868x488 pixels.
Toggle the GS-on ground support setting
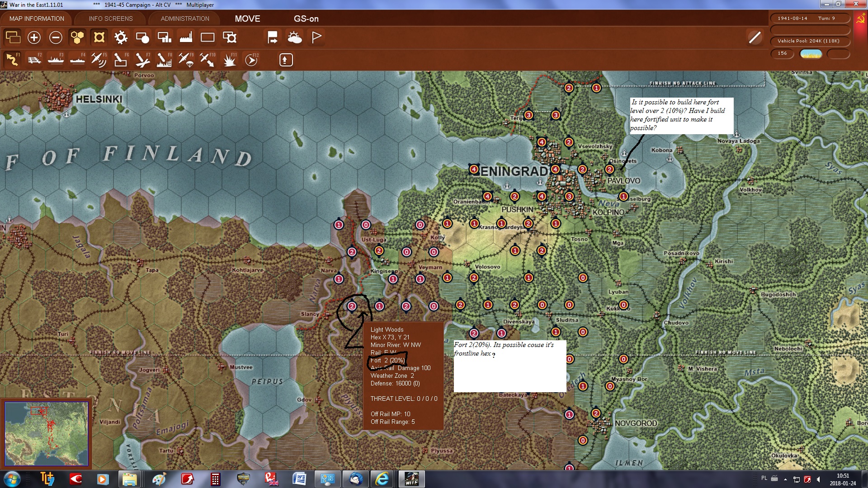[306, 19]
